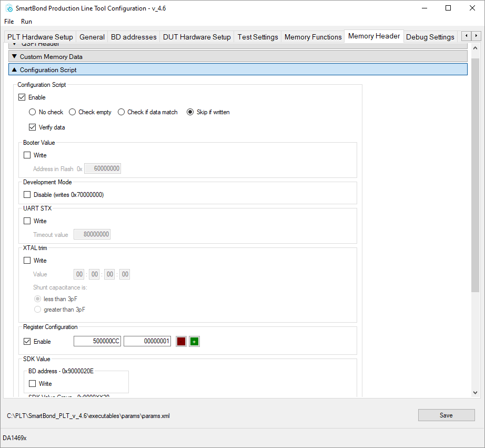The height and width of the screenshot is (448, 485).
Task: Open the Memory Functions tab
Action: [x=313, y=37]
